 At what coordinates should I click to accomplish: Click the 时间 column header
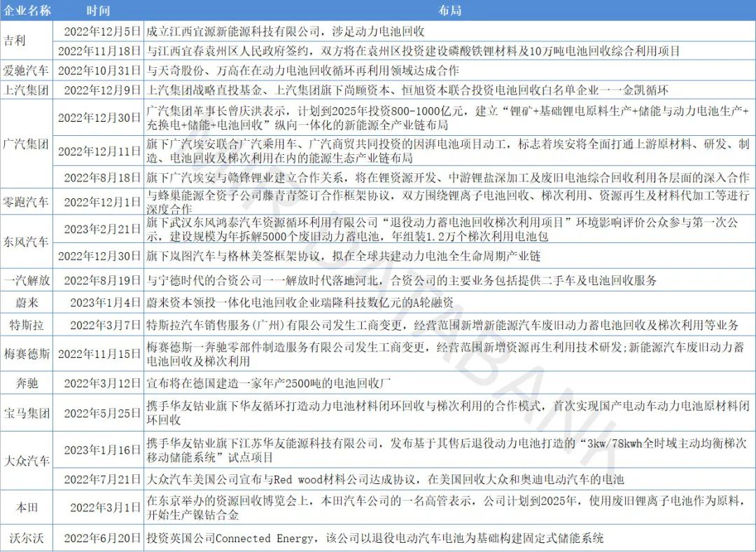(x=98, y=11)
